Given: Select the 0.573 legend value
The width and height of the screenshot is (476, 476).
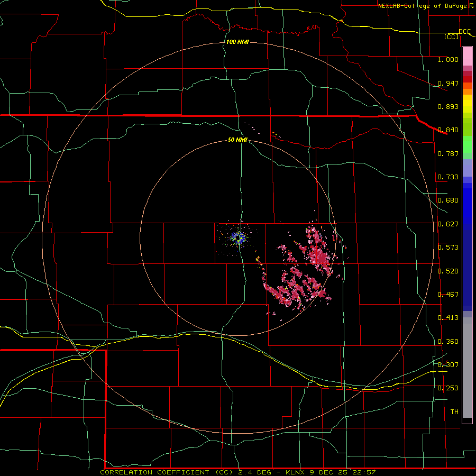Looking at the screenshot, I should pyautogui.click(x=448, y=247).
